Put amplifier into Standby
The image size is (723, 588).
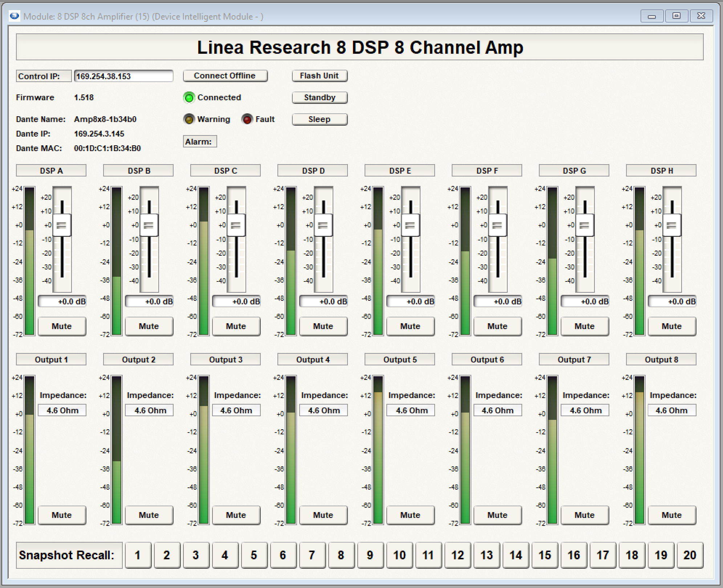coord(320,98)
